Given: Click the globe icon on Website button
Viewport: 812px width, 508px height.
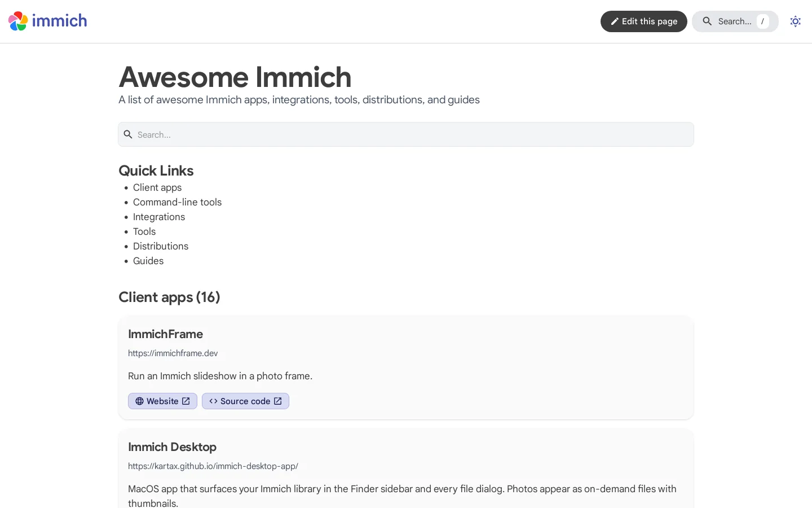Looking at the screenshot, I should click(139, 401).
